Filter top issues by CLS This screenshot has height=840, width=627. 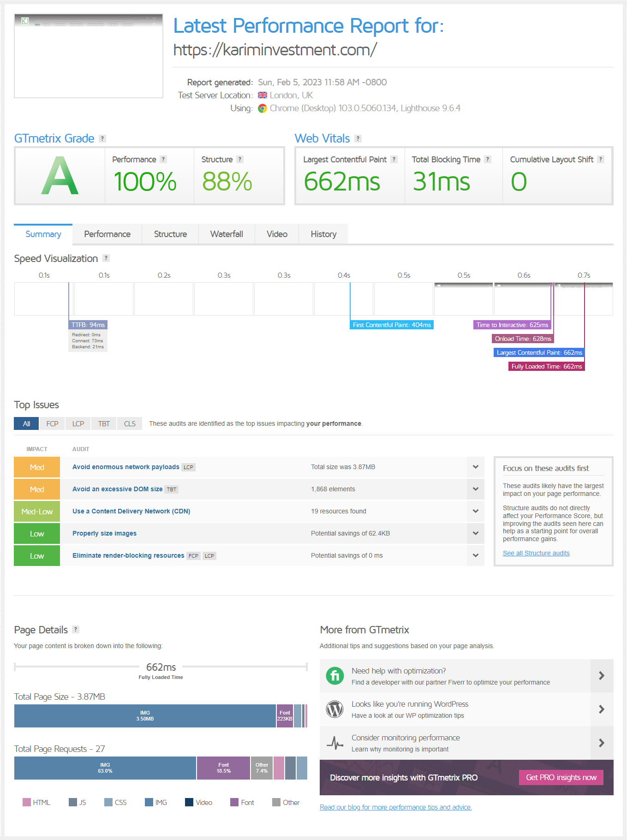pos(130,423)
